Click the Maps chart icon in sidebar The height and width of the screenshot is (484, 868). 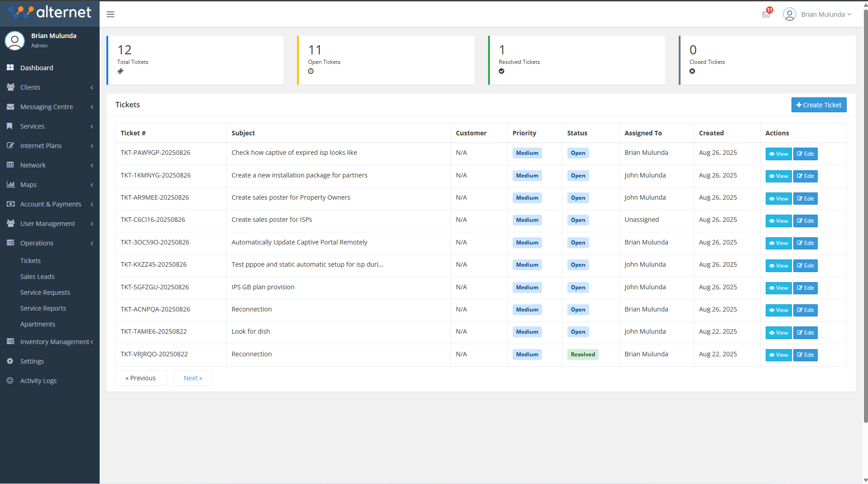(x=10, y=184)
